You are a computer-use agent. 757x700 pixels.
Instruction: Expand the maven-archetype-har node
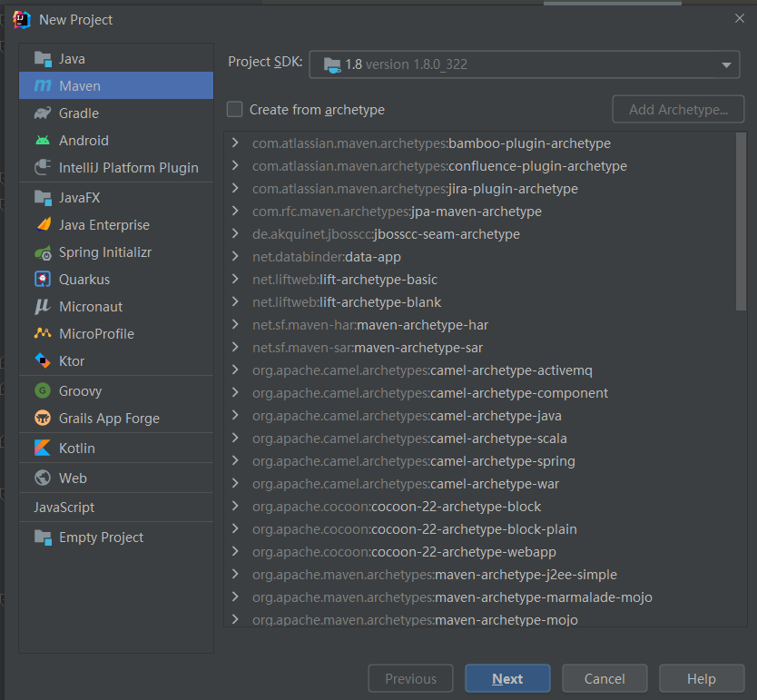point(236,325)
